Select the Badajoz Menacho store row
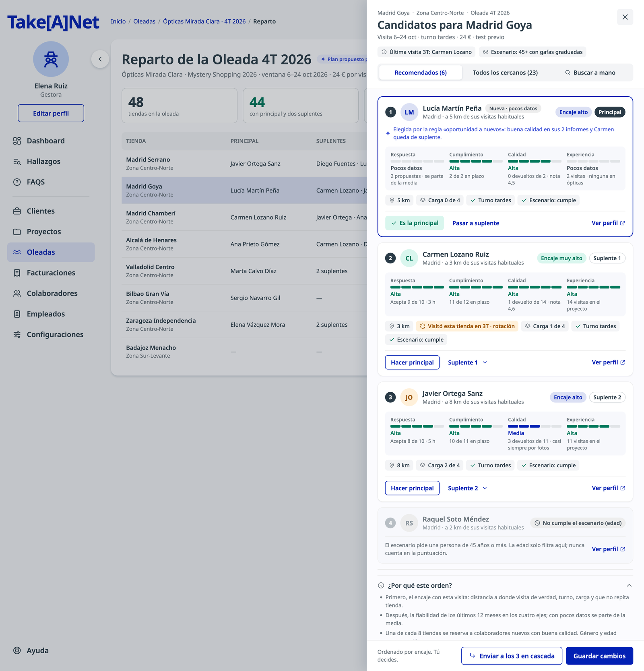The height and width of the screenshot is (671, 644). (x=244, y=352)
